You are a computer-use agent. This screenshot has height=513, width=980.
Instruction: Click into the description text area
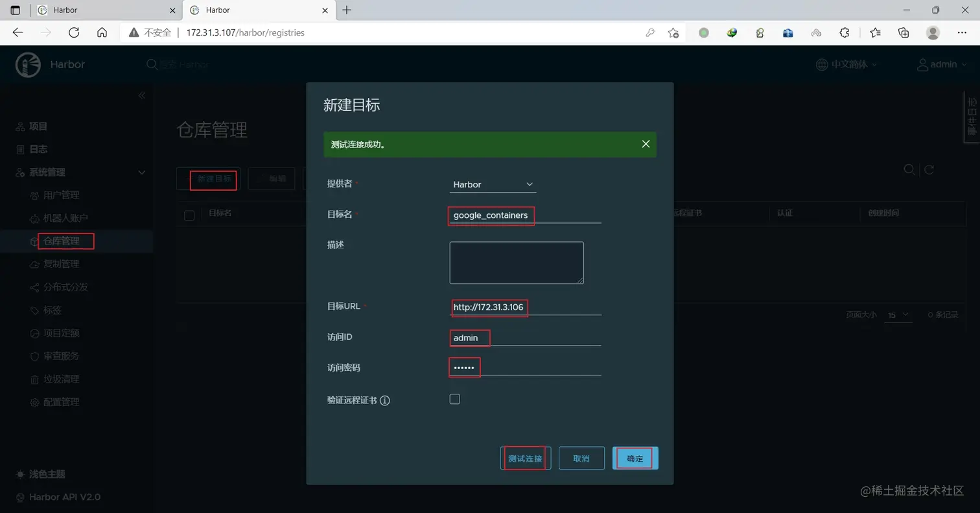click(517, 263)
